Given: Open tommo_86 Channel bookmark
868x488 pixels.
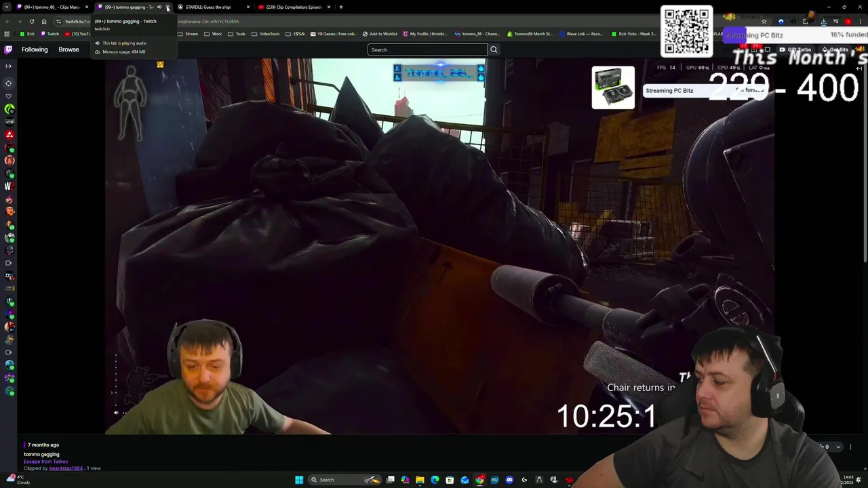Looking at the screenshot, I should point(479,34).
